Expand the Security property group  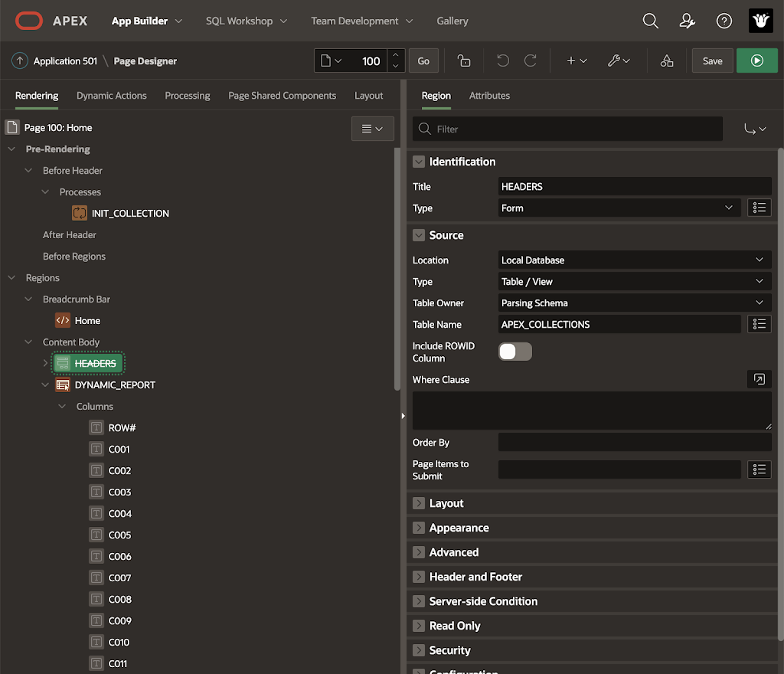(419, 650)
